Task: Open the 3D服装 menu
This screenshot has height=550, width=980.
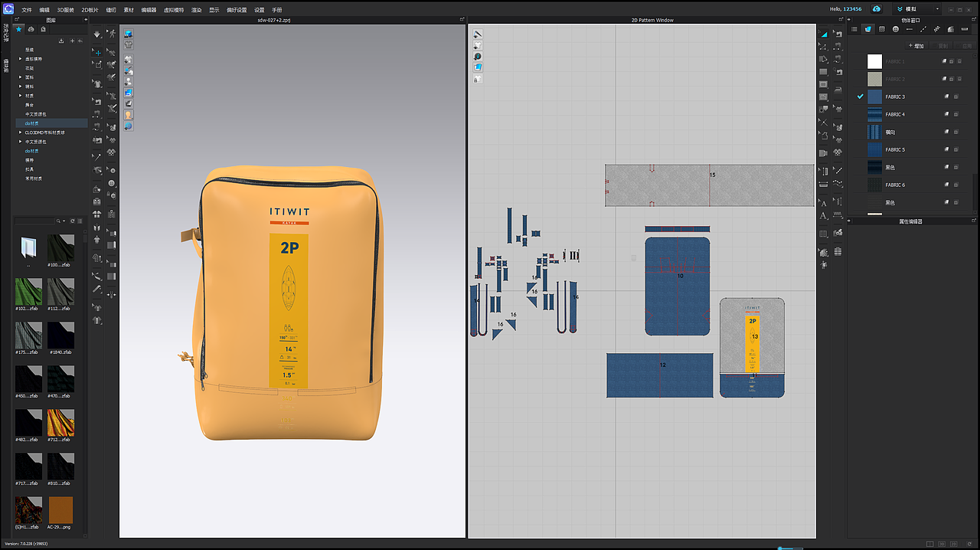Action: (67, 9)
